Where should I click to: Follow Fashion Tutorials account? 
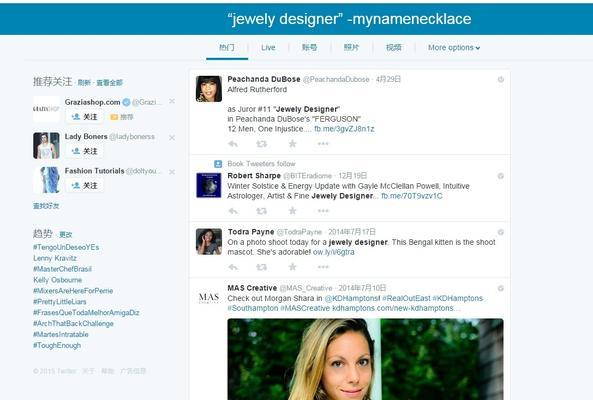point(85,186)
